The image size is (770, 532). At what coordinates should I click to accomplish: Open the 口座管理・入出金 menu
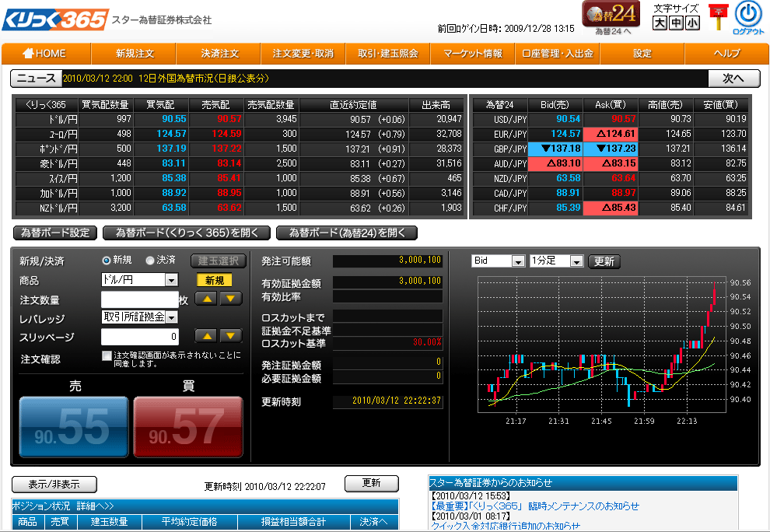click(x=558, y=54)
